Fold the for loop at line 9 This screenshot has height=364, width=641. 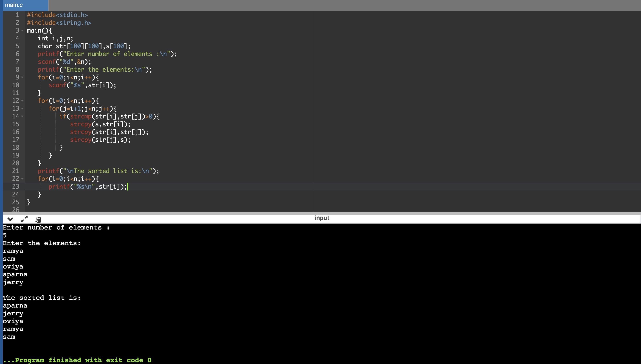point(22,77)
